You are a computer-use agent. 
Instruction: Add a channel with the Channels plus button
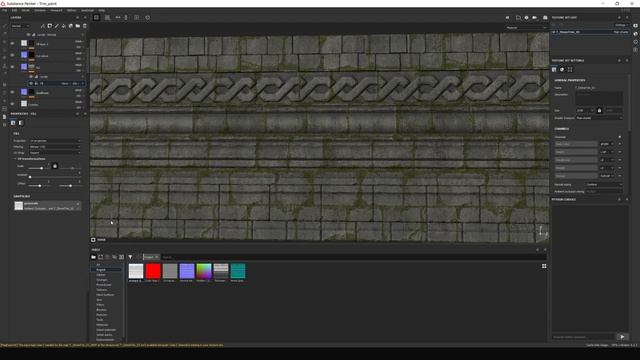point(620,137)
